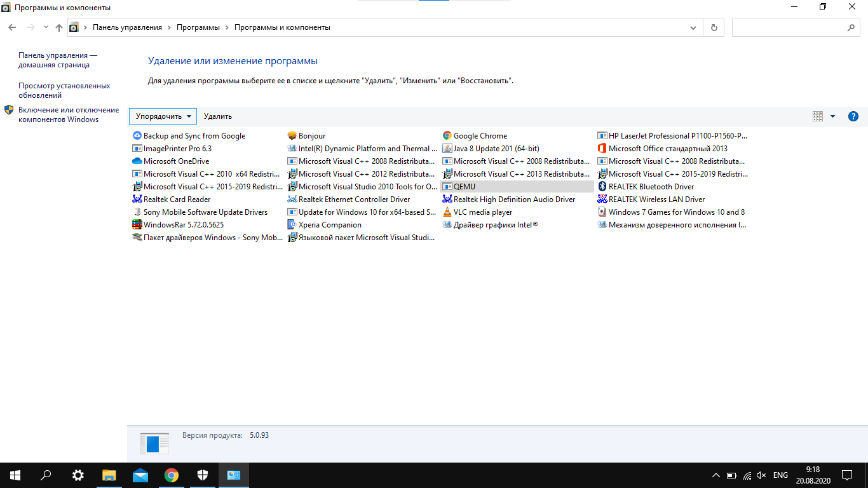868x488 pixels.
Task: Click the Sony Mobile Software Update Drivers icon
Action: 137,212
